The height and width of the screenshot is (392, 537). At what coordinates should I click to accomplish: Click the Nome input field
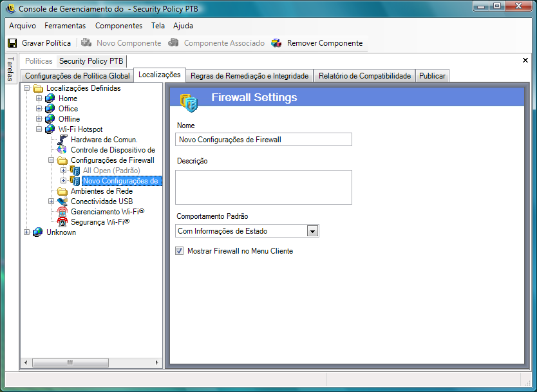coord(263,140)
